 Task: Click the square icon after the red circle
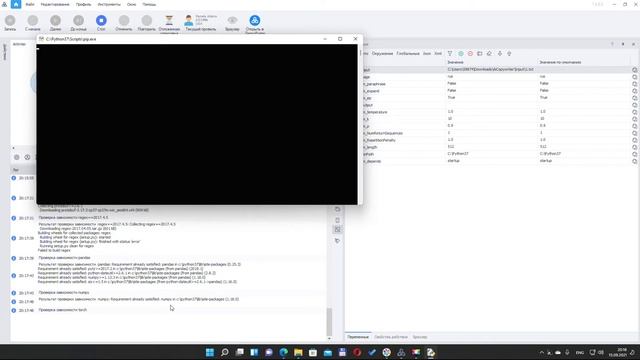click(x=480, y=53)
